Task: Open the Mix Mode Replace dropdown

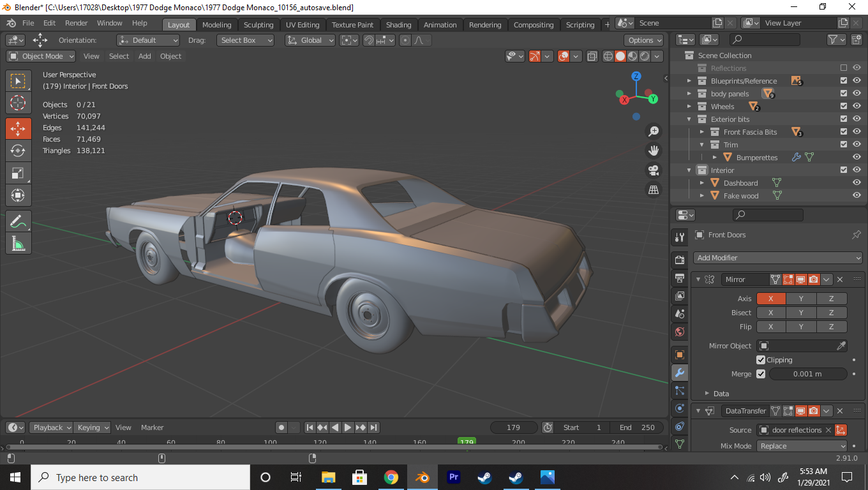Action: [x=802, y=446]
